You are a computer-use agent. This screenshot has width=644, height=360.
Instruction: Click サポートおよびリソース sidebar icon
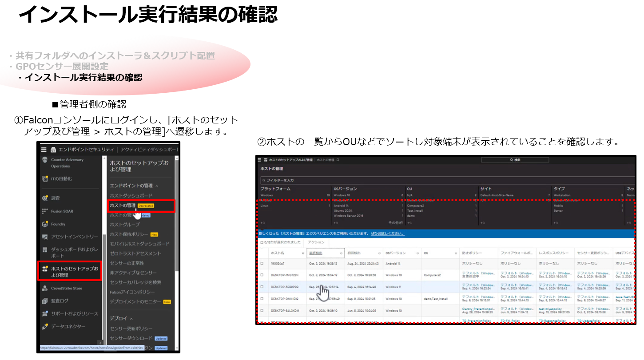(x=45, y=314)
